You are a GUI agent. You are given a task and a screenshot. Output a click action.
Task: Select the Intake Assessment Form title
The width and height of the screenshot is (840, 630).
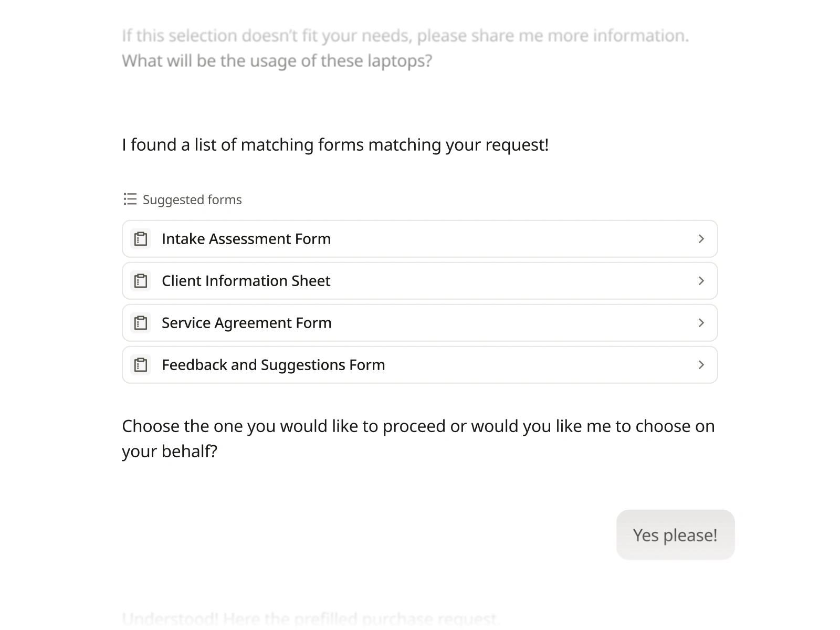tap(246, 239)
